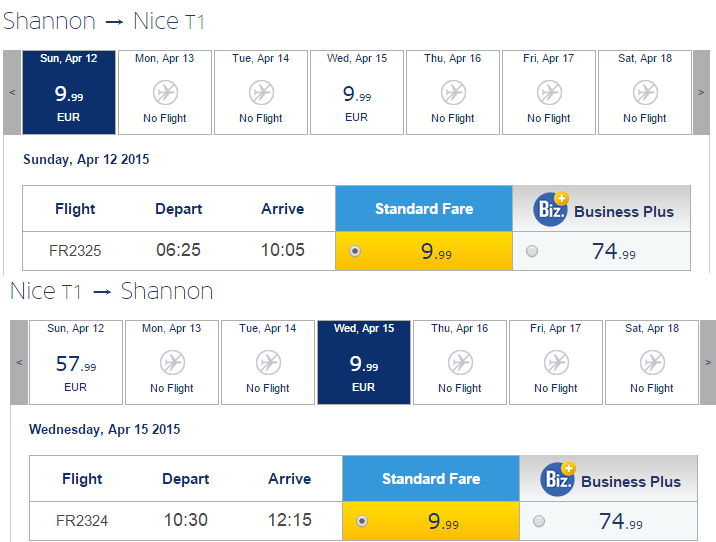Choose Sun, Apr 12 return date at 57.99 EUR
This screenshot has height=542, width=716.
click(x=76, y=363)
